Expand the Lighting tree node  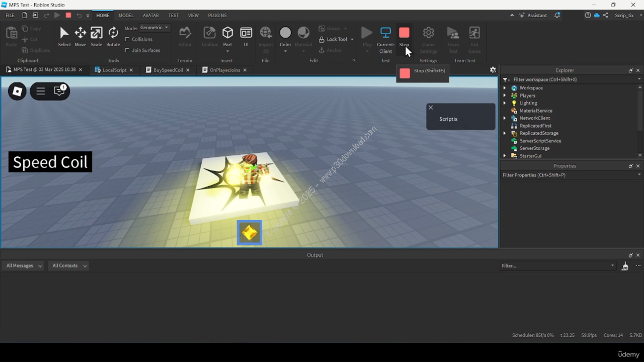pyautogui.click(x=505, y=103)
